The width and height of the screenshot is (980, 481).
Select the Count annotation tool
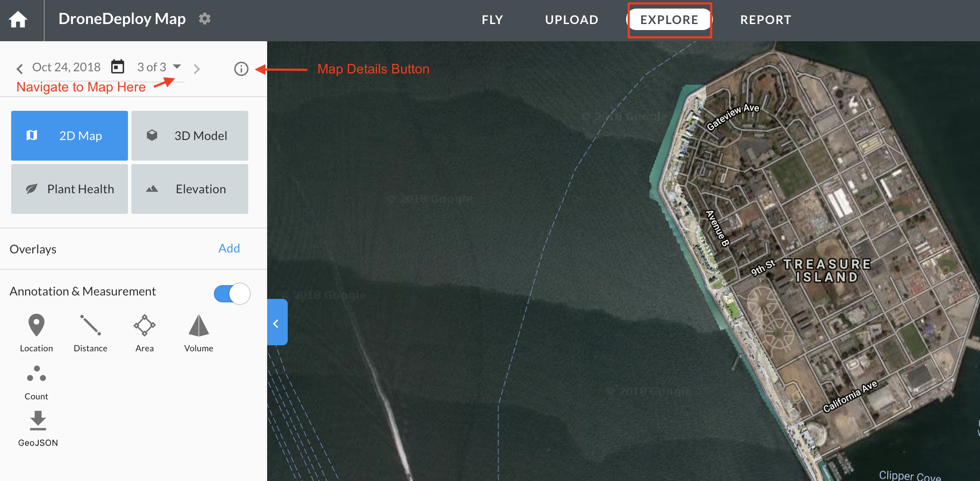[37, 382]
